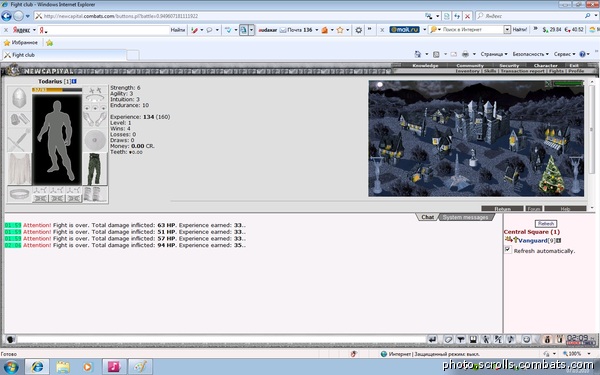Screen dimensions: 600x375
Task: Click the chat eraser clear icon
Action: [x=448, y=339]
